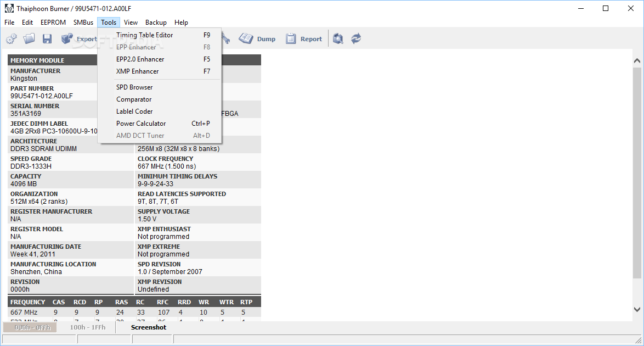Click the Thaiphoon Burner title bar icon

click(x=9, y=8)
